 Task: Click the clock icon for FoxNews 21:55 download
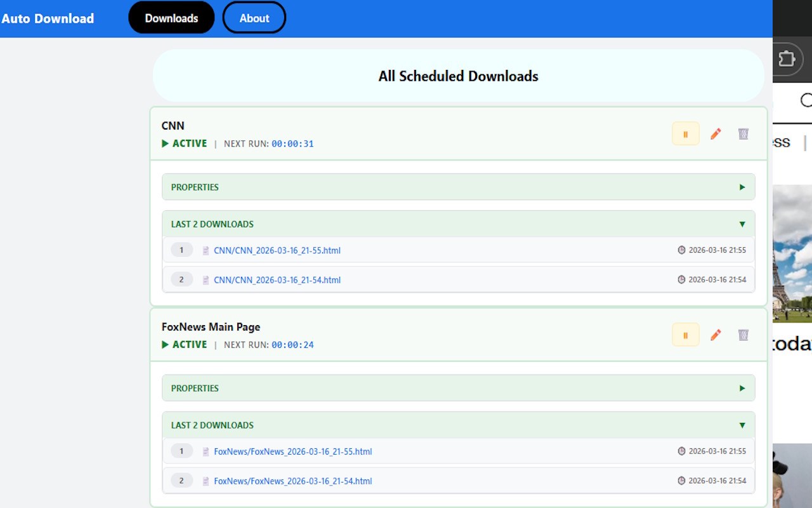pos(681,451)
